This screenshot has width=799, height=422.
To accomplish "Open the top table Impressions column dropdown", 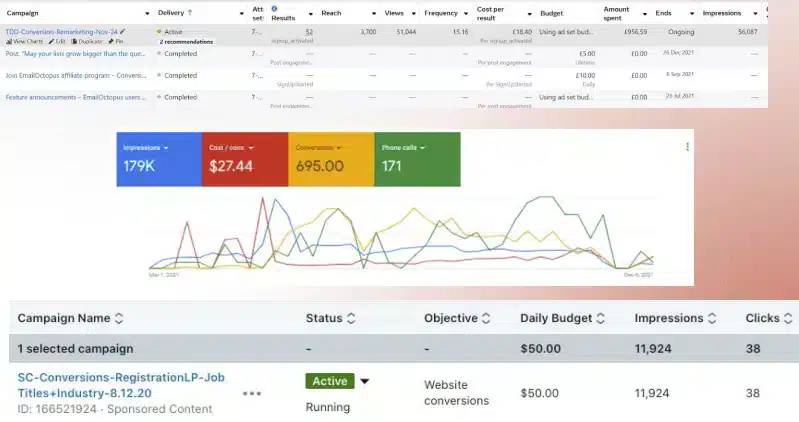I will coord(755,14).
